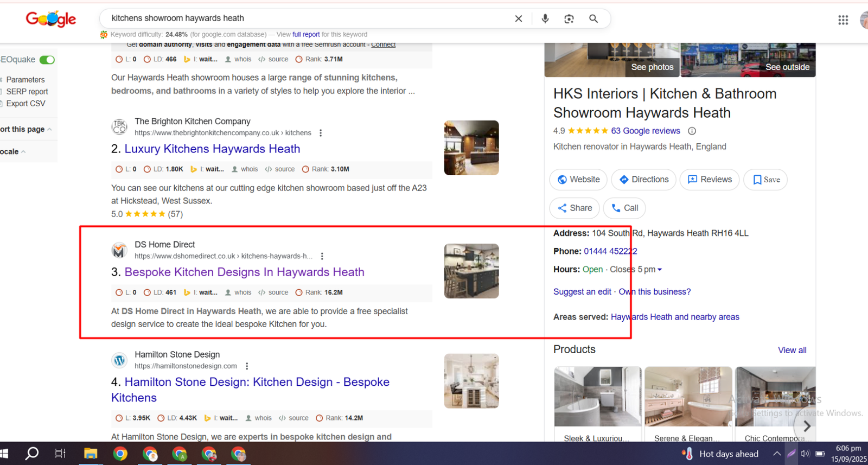
Task: Open Bespoke Kitchen Designs In Haywards Heath
Action: tap(244, 272)
